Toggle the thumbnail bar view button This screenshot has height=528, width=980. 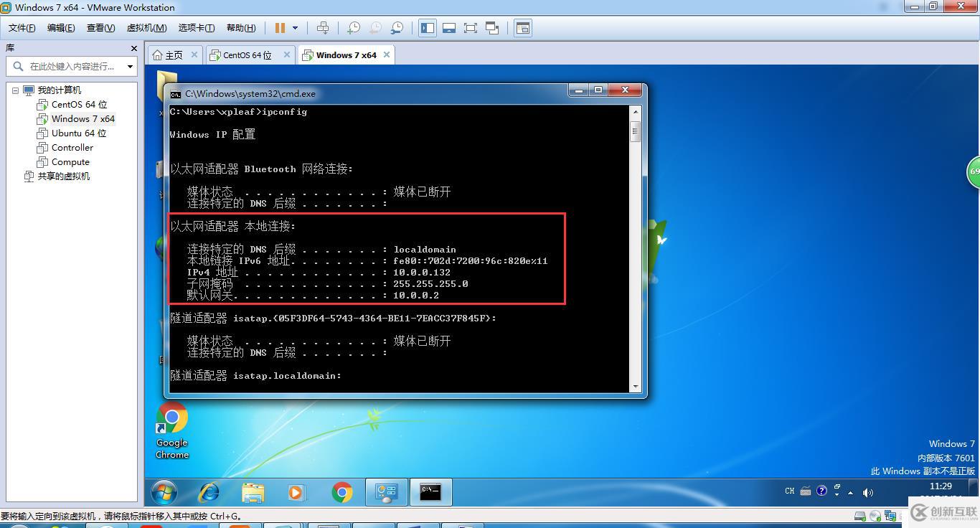(449, 28)
